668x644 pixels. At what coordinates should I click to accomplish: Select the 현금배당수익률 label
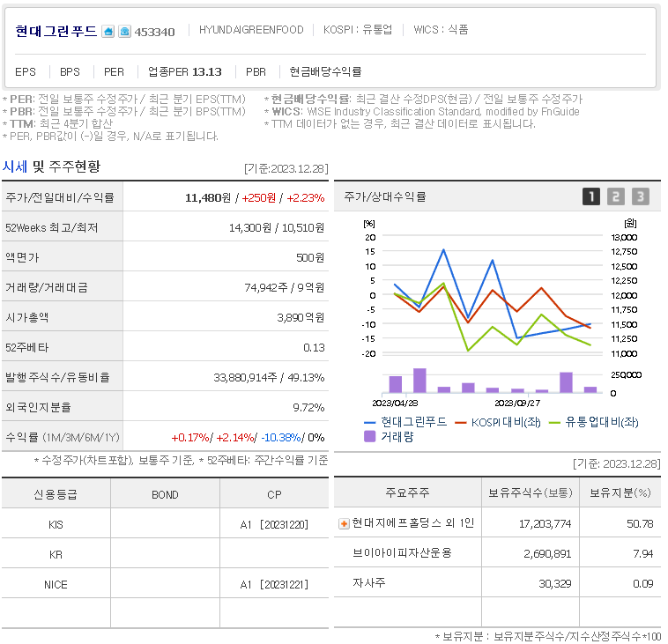pyautogui.click(x=325, y=71)
